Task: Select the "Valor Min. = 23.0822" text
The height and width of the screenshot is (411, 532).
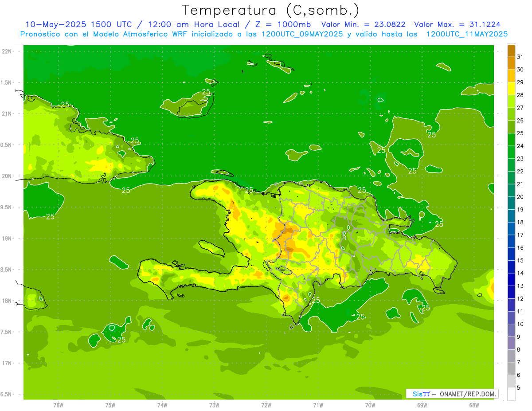Action: [363, 24]
